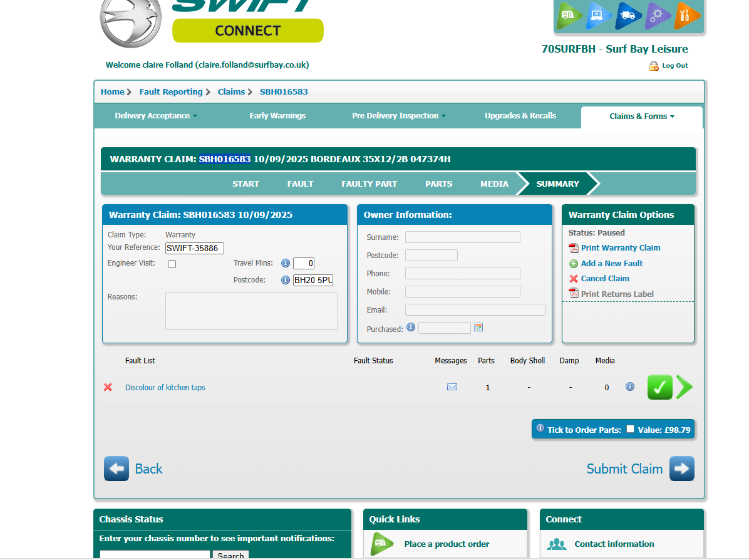
Task: Open messages envelope for kitchen taps fault
Action: click(452, 387)
